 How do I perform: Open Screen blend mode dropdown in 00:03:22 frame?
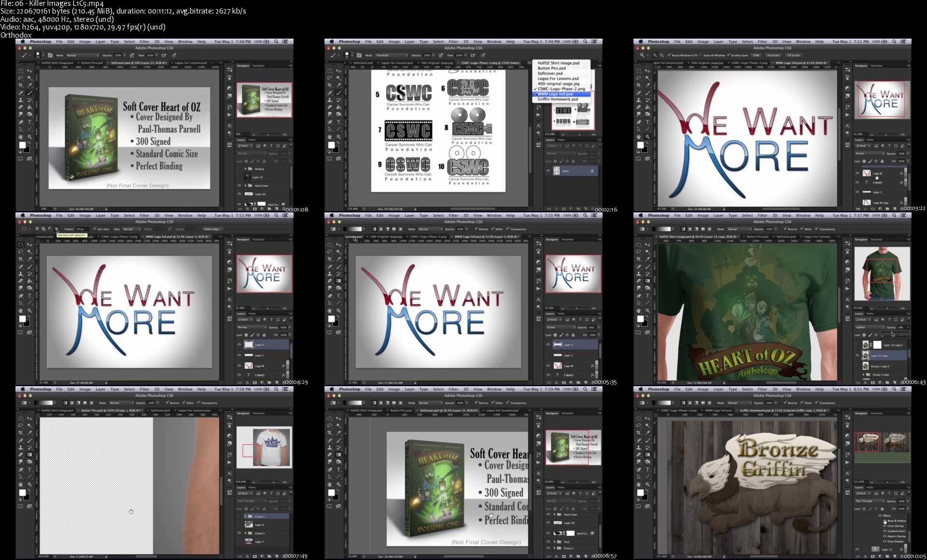pyautogui.click(x=870, y=154)
